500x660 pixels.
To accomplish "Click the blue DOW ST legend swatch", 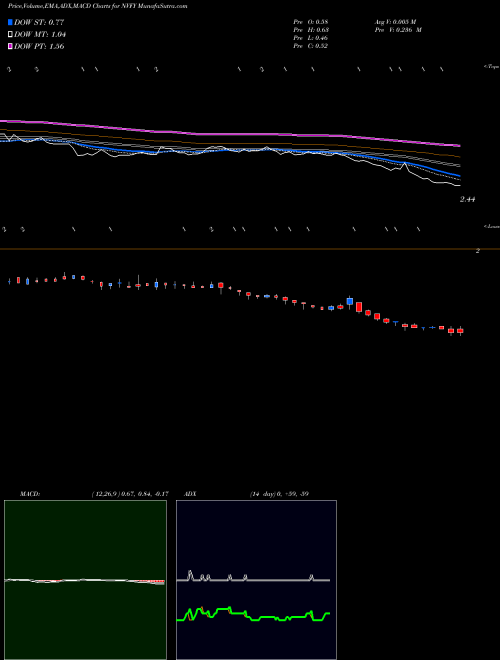I will coord(10,22).
